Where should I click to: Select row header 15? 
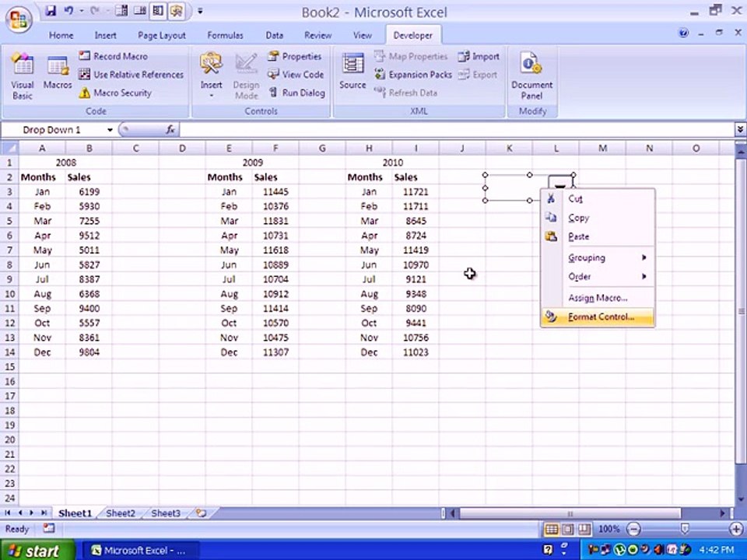click(x=9, y=367)
